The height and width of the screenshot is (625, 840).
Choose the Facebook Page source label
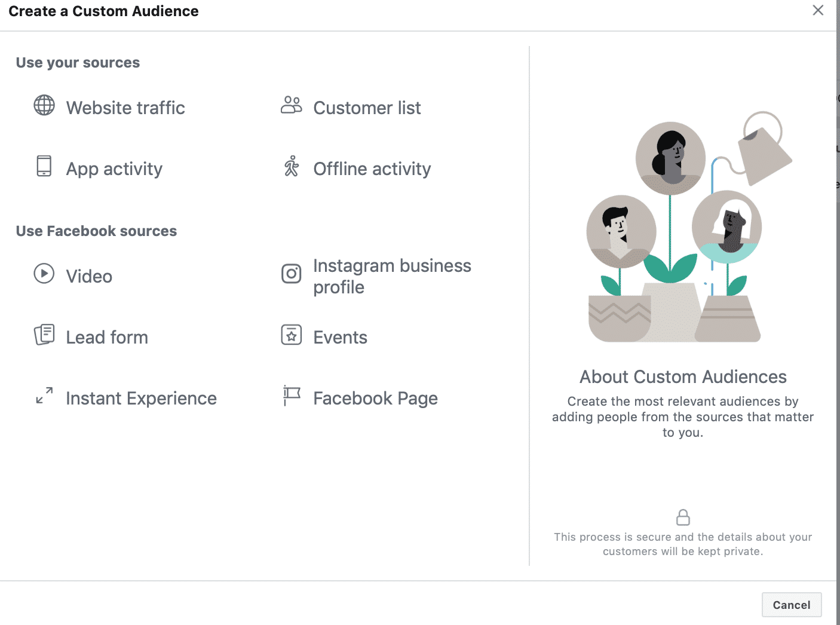[x=375, y=399]
